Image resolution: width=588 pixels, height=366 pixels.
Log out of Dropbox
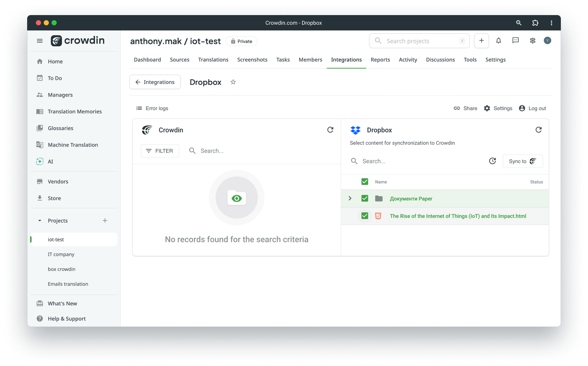pyautogui.click(x=533, y=108)
